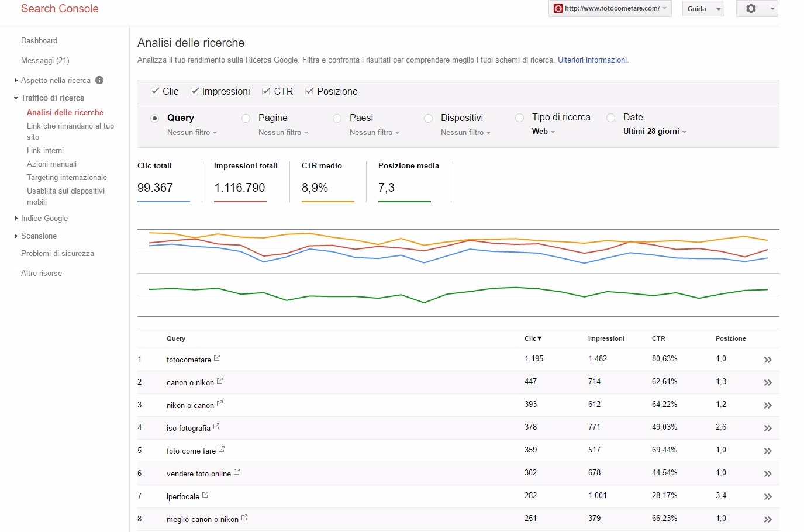The image size is (804, 532).
Task: Open the Ultimi 28 giorni date dropdown
Action: [x=655, y=132]
